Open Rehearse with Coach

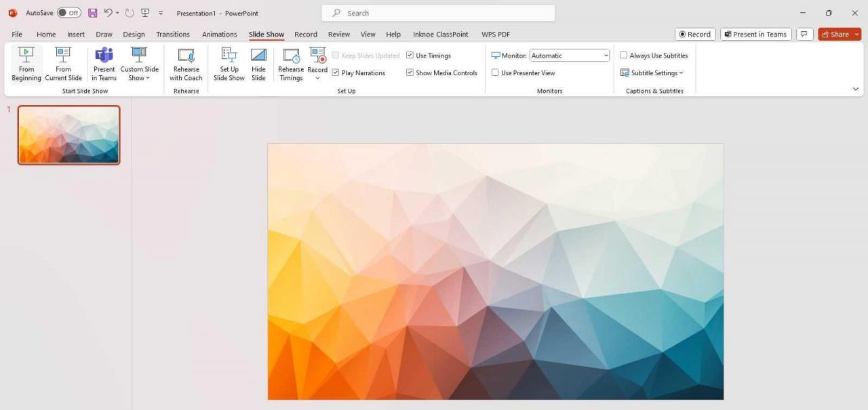tap(186, 62)
